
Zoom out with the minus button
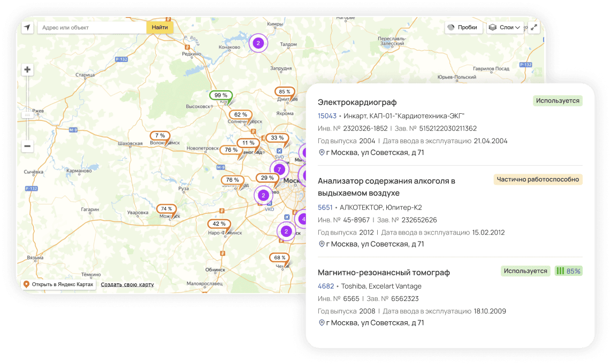point(27,146)
